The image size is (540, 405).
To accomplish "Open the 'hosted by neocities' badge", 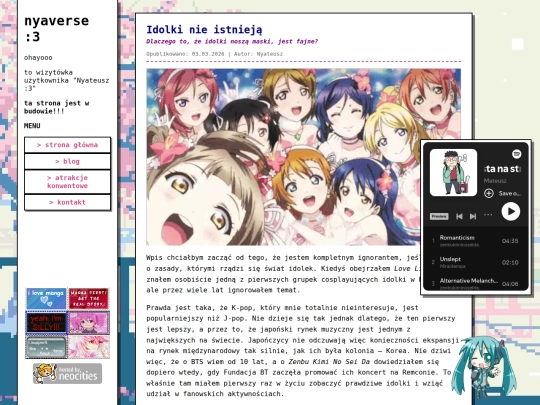I will (68, 373).
